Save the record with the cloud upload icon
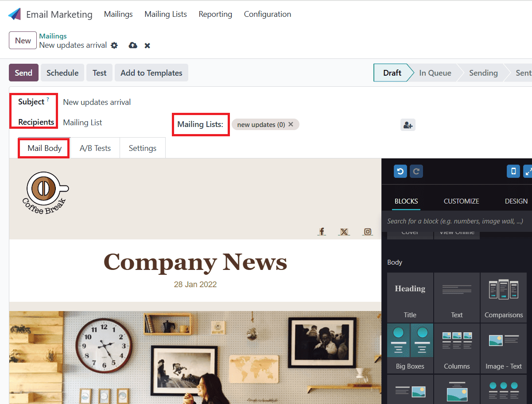This screenshot has height=404, width=532. click(133, 45)
